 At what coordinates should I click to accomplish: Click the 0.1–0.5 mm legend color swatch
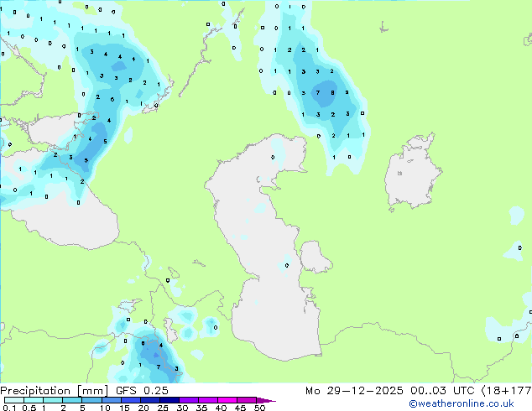pyautogui.click(x=14, y=400)
